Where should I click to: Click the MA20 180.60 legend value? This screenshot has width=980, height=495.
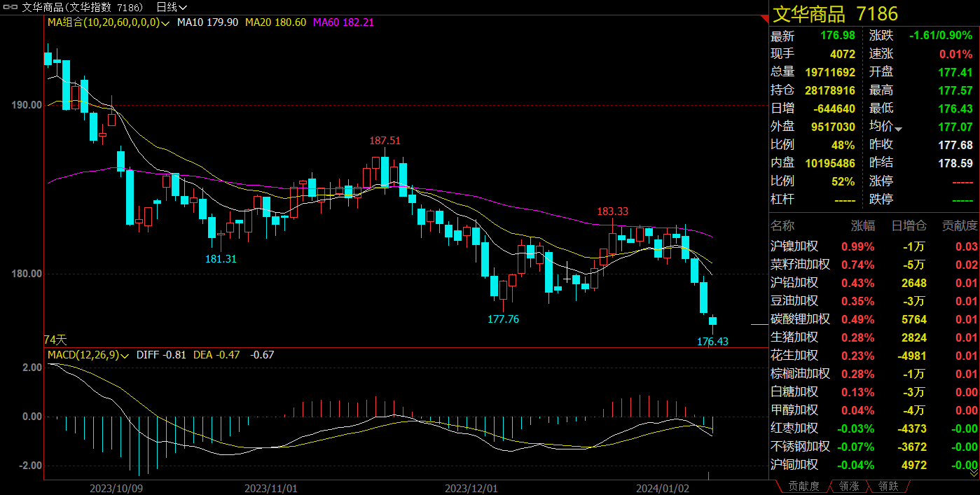coord(275,22)
